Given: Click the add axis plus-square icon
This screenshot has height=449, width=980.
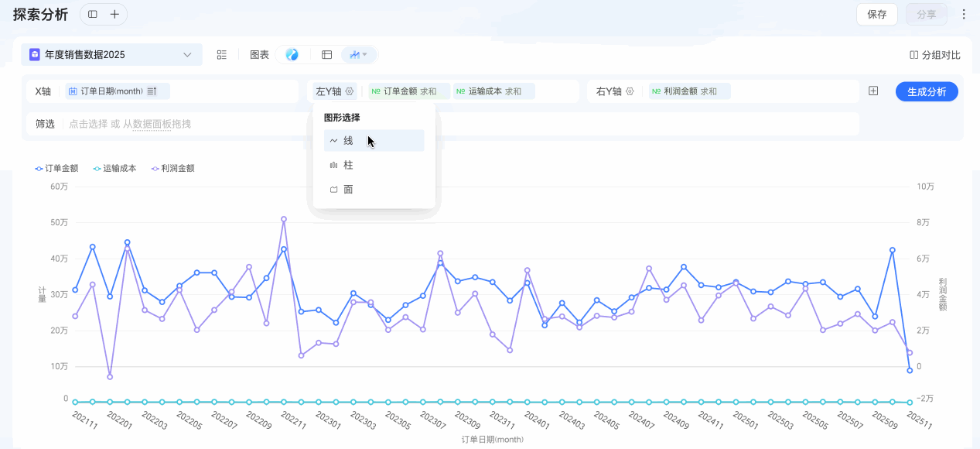Looking at the screenshot, I should point(873,91).
